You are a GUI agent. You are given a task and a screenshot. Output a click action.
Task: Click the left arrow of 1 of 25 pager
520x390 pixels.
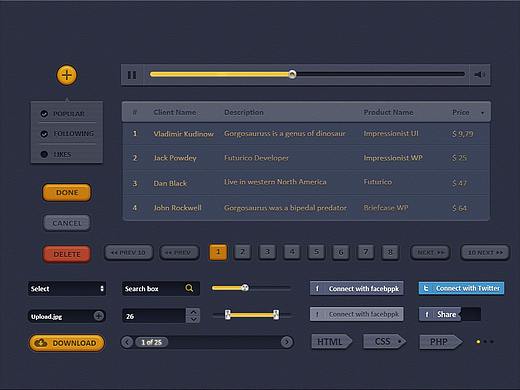(127, 342)
